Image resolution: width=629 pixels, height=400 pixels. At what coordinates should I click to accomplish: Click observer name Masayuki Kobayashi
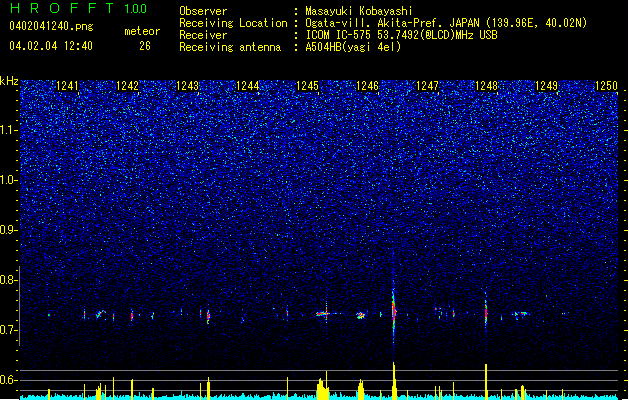pos(358,11)
